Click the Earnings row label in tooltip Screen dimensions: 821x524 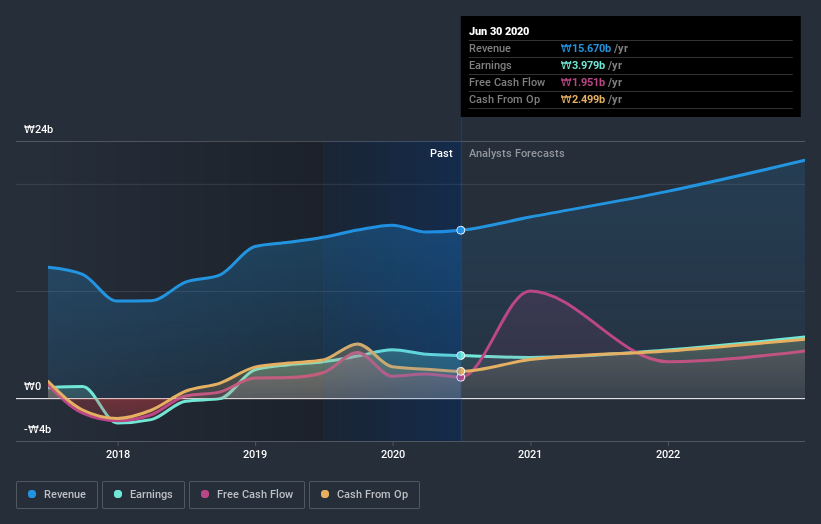[490, 65]
